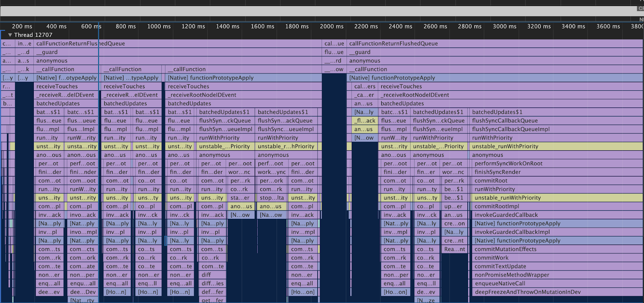Collapse the Thread 12707 disclosure triangle

coord(10,35)
